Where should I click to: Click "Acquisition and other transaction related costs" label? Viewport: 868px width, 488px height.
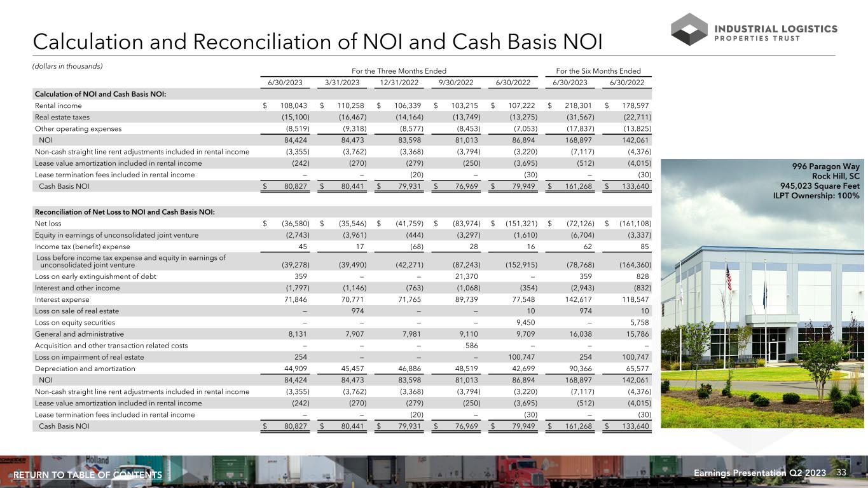pos(111,345)
